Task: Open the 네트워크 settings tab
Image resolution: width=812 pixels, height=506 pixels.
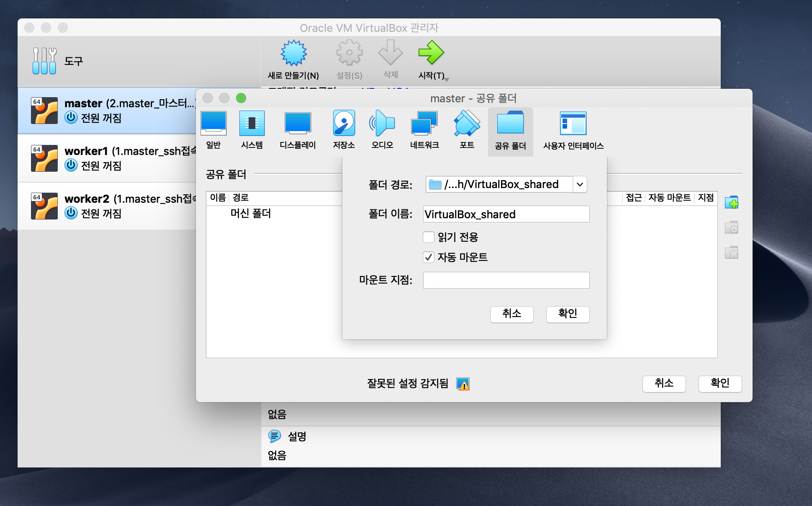Action: 424,131
